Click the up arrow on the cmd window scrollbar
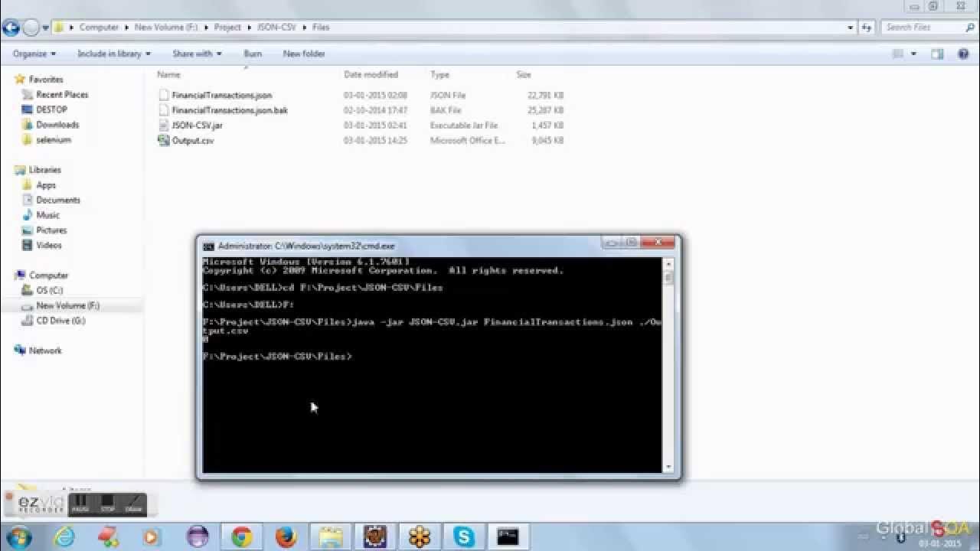This screenshot has height=551, width=980. [668, 263]
